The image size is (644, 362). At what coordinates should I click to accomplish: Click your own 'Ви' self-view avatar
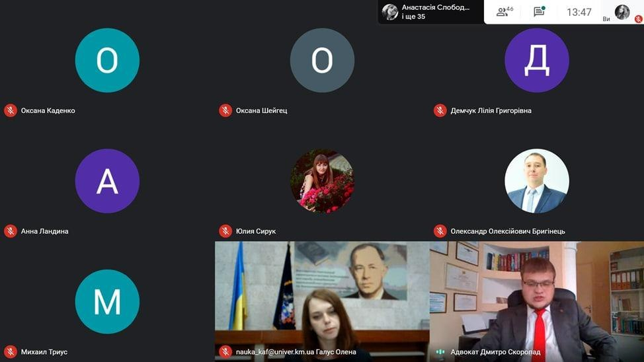click(622, 12)
